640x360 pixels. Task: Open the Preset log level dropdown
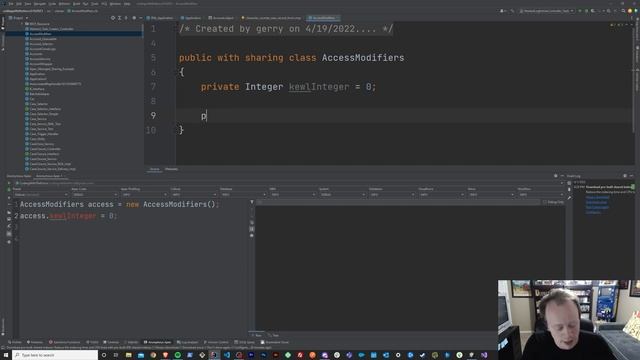[x=40, y=195]
